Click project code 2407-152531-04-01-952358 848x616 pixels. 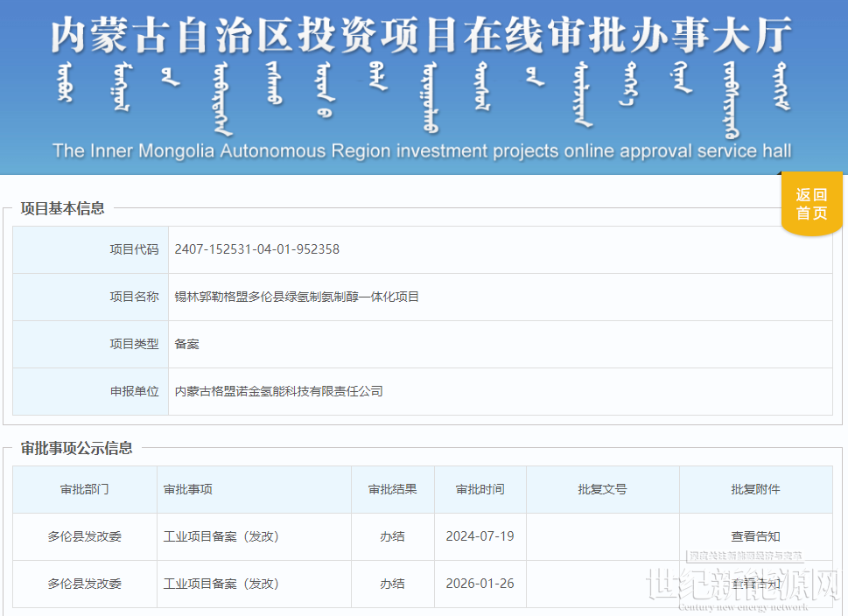tap(256, 249)
